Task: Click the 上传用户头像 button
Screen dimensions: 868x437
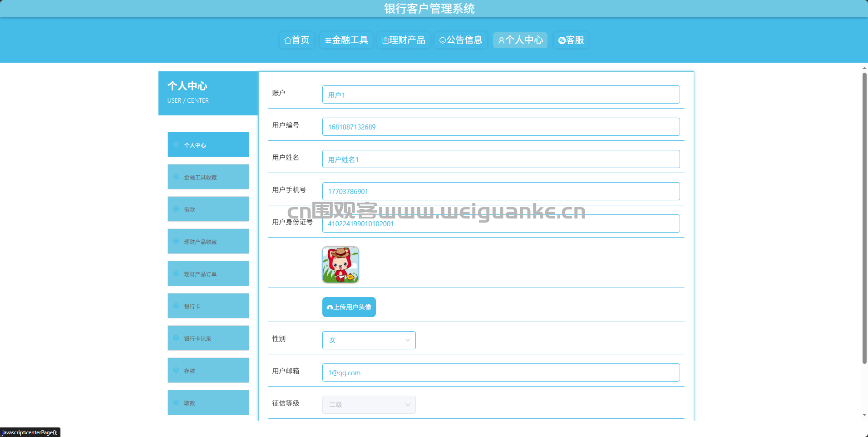Action: (349, 307)
